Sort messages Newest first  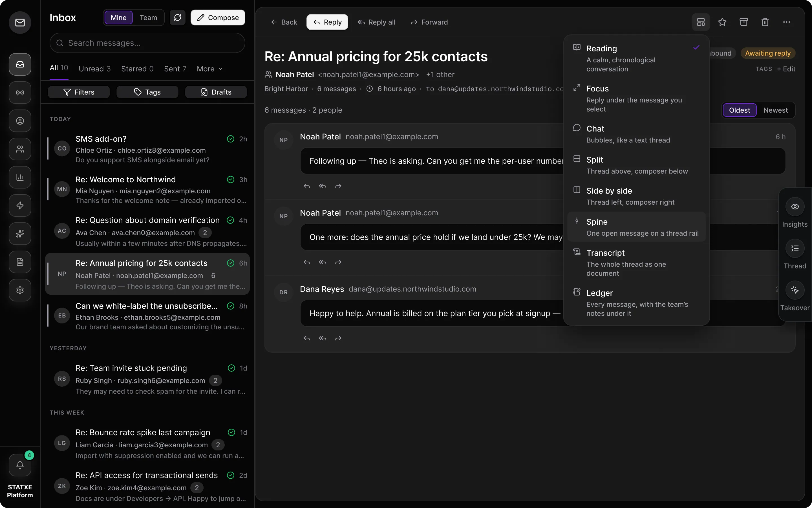pyautogui.click(x=775, y=110)
